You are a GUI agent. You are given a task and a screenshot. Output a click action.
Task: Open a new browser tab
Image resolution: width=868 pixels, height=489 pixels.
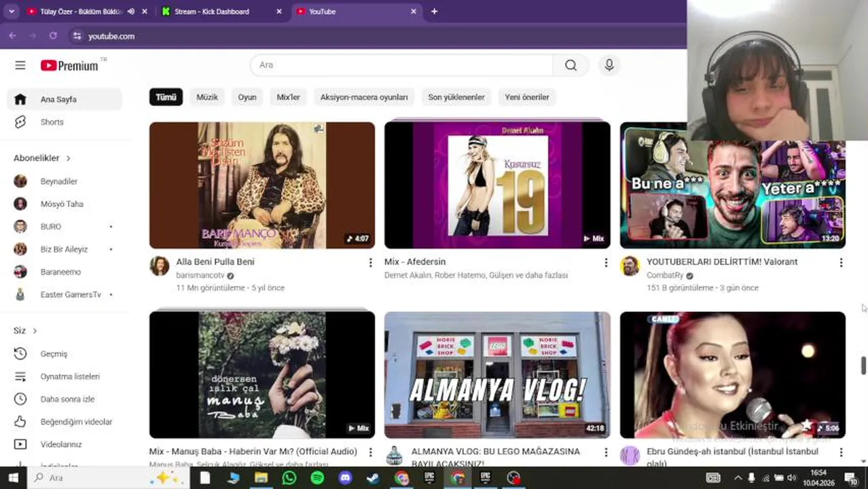pyautogui.click(x=434, y=12)
